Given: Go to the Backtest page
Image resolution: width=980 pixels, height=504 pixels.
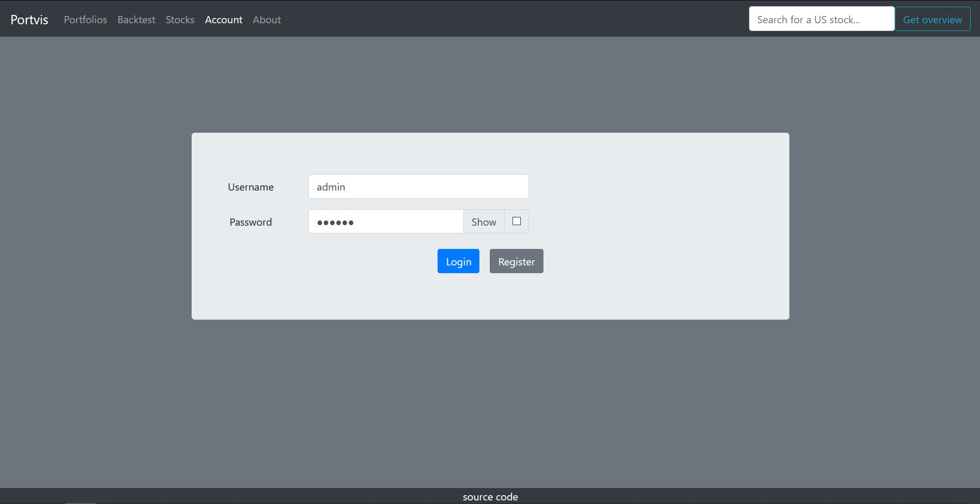Looking at the screenshot, I should [x=136, y=20].
